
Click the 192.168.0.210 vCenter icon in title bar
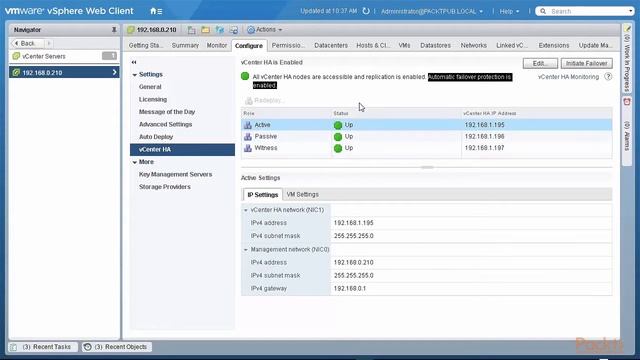tap(131, 30)
